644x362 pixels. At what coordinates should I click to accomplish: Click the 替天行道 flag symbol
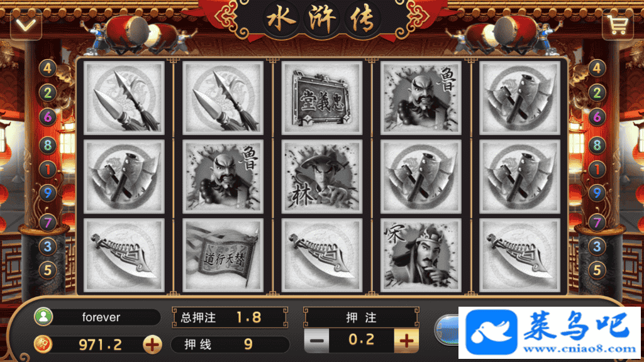coord(223,255)
